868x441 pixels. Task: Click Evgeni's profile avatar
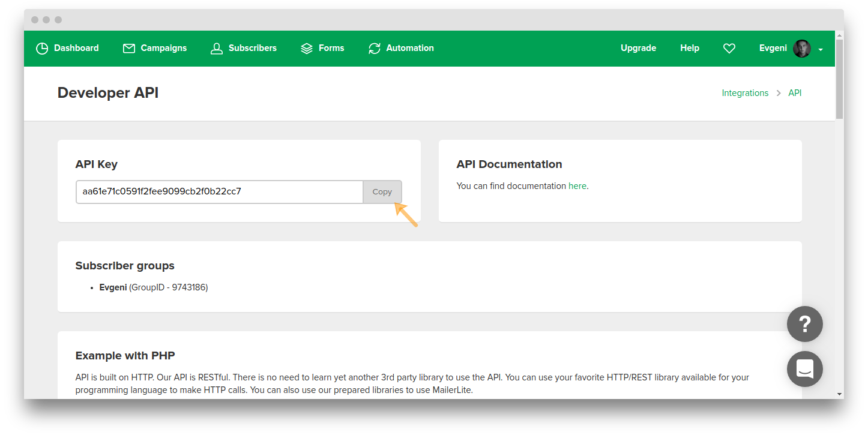[x=802, y=48]
